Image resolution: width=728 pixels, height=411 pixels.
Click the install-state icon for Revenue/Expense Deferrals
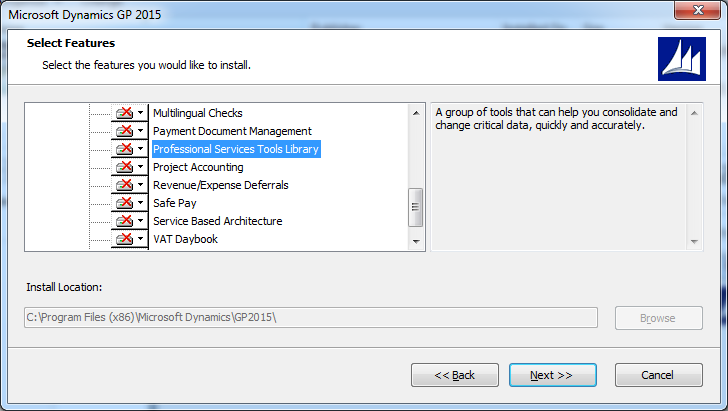[124, 185]
